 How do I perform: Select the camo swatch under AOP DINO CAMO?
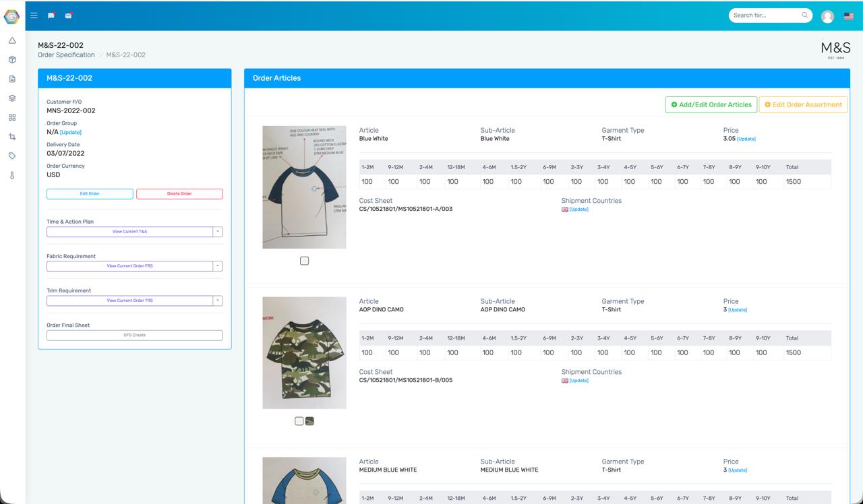tap(309, 421)
